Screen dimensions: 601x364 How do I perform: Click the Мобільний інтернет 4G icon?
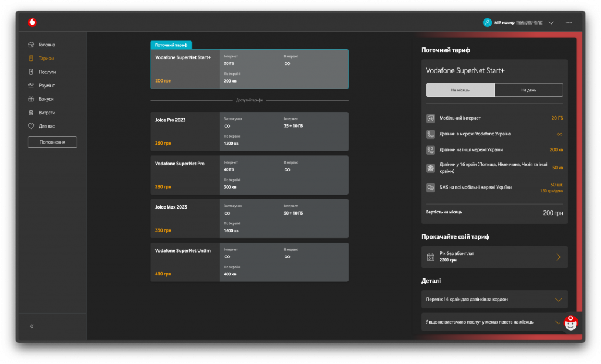coord(431,118)
